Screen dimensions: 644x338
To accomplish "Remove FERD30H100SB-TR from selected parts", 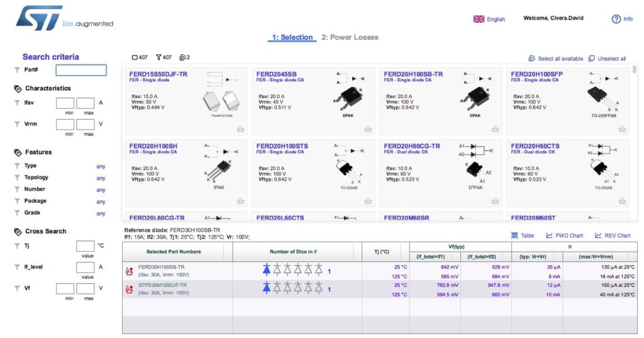I will click(x=129, y=271).
